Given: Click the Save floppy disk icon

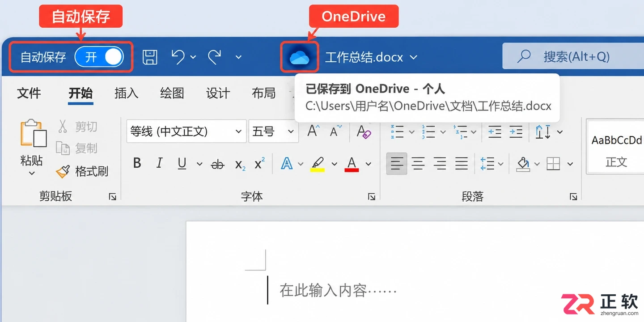Looking at the screenshot, I should pos(150,57).
